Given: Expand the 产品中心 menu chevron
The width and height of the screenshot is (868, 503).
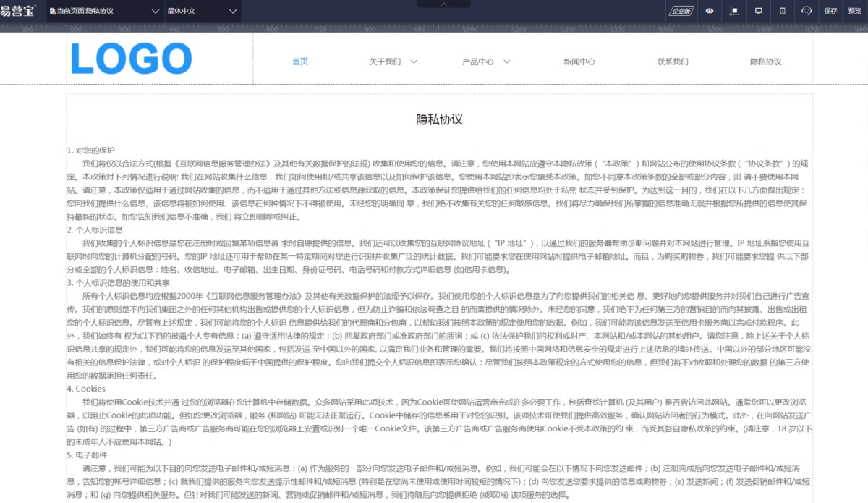Looking at the screenshot, I should (x=507, y=62).
